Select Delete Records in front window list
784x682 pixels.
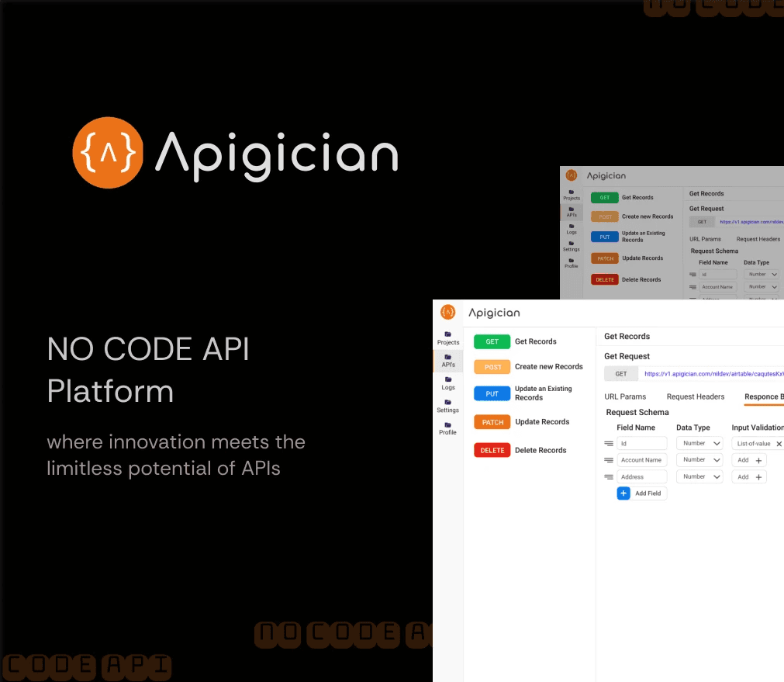(541, 450)
